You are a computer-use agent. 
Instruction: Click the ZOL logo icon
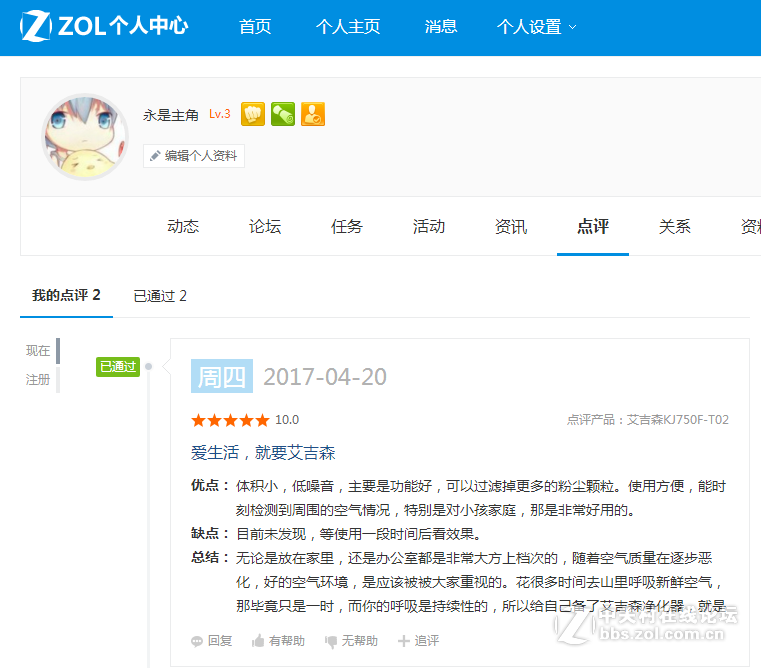click(x=35, y=26)
